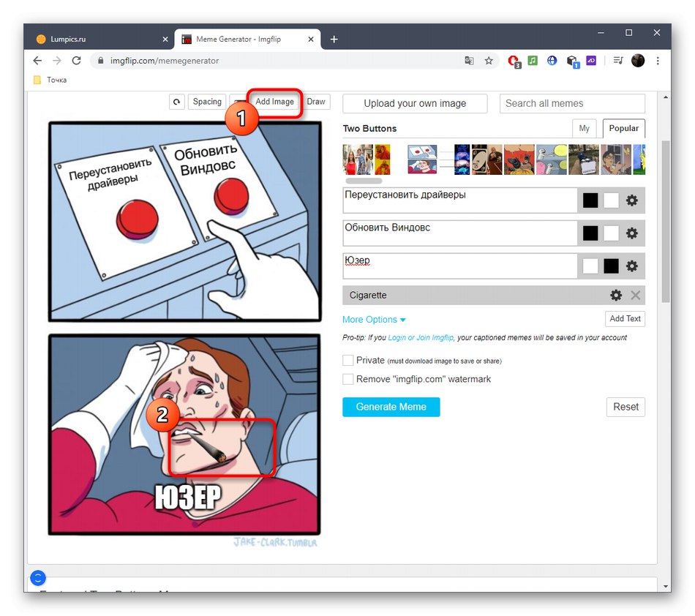Open Chrome's three-dot menu

(658, 61)
